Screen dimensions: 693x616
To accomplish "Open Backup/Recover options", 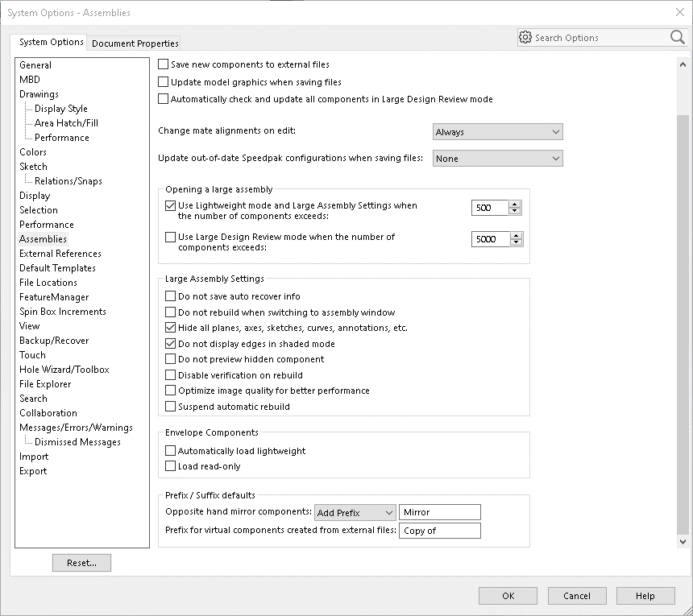I will 54,341.
